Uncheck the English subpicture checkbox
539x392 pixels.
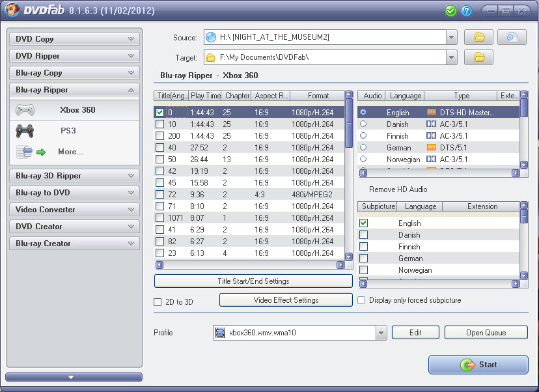click(363, 223)
